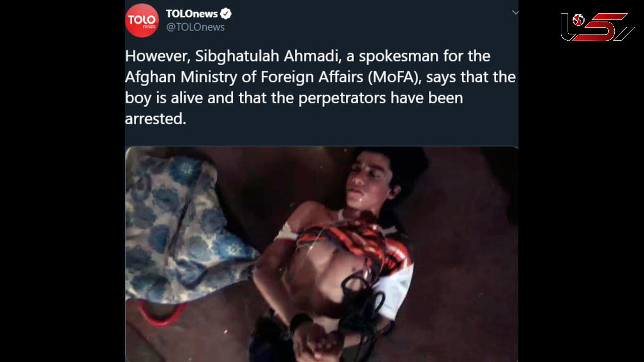Open the TOLOnews display name link

pyautogui.click(x=192, y=14)
